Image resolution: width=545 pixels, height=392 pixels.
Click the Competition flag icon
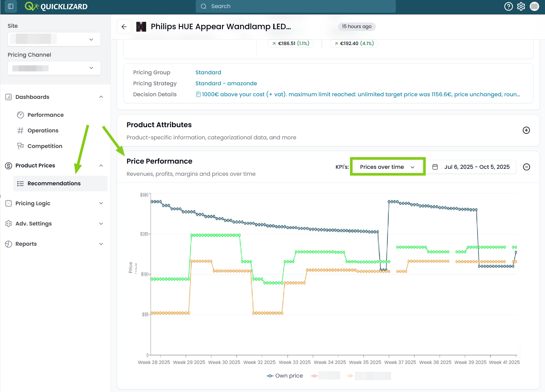tap(21, 146)
